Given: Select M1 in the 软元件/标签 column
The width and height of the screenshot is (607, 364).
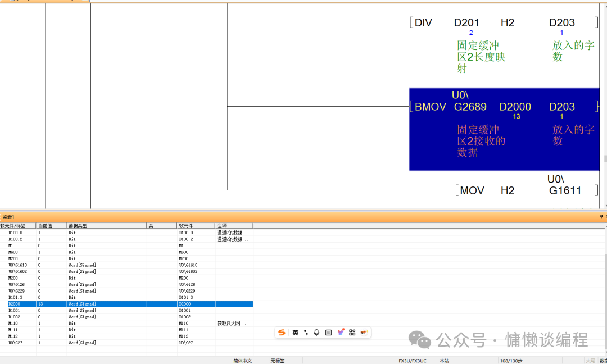Looking at the screenshot, I should tap(11, 245).
